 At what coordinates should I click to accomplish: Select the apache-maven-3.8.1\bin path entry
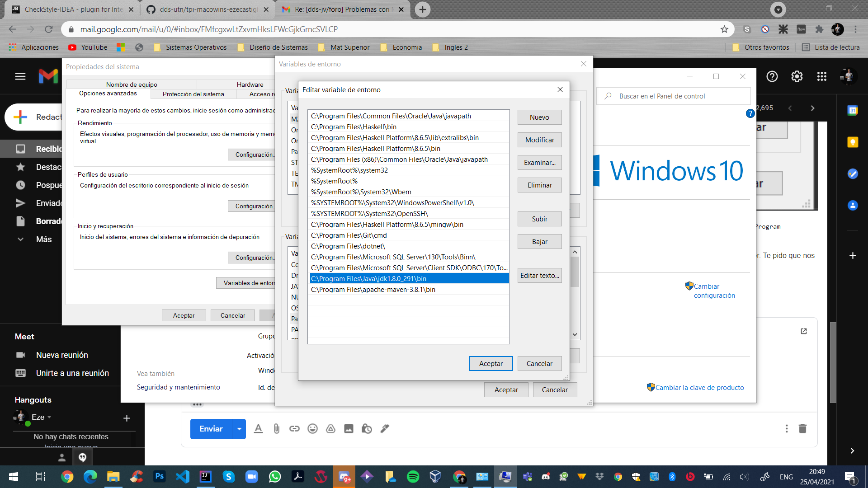click(x=409, y=290)
